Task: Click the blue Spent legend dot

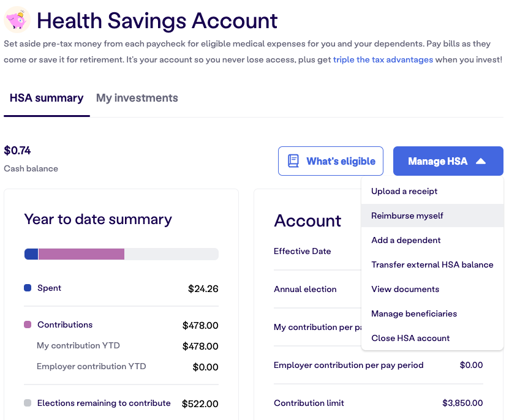Action: coord(28,288)
